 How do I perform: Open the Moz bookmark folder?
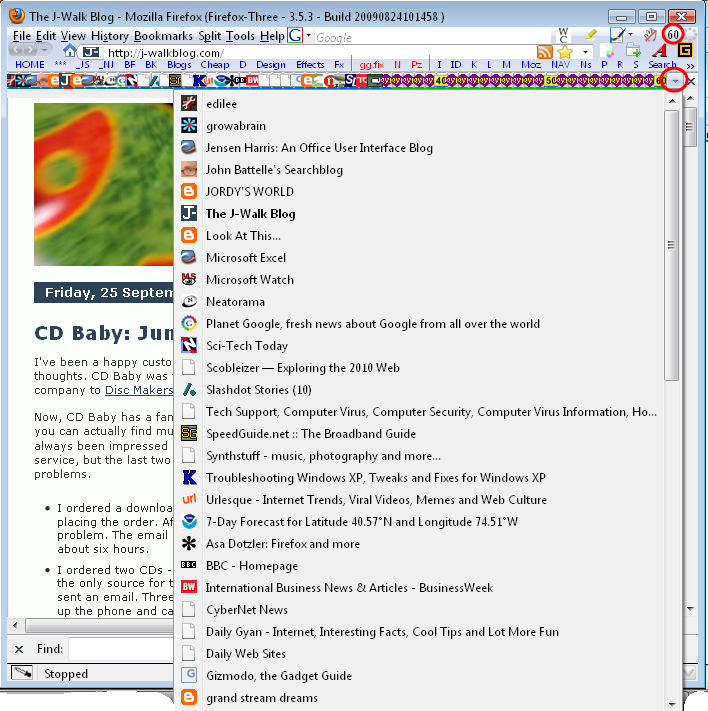pos(531,65)
